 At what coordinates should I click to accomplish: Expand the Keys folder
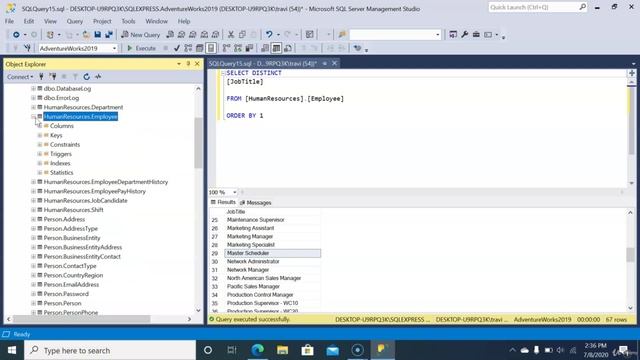pyautogui.click(x=40, y=135)
